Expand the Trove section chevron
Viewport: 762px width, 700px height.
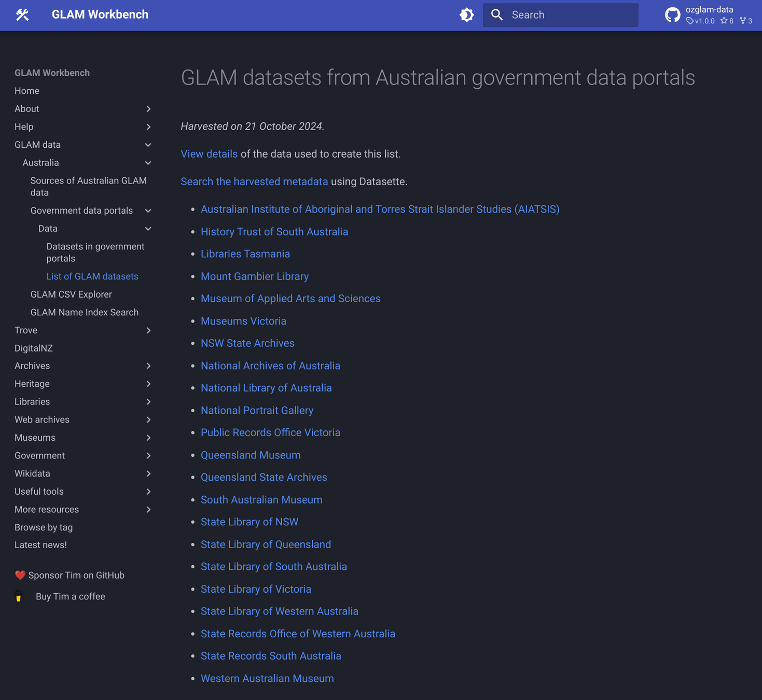tap(148, 330)
